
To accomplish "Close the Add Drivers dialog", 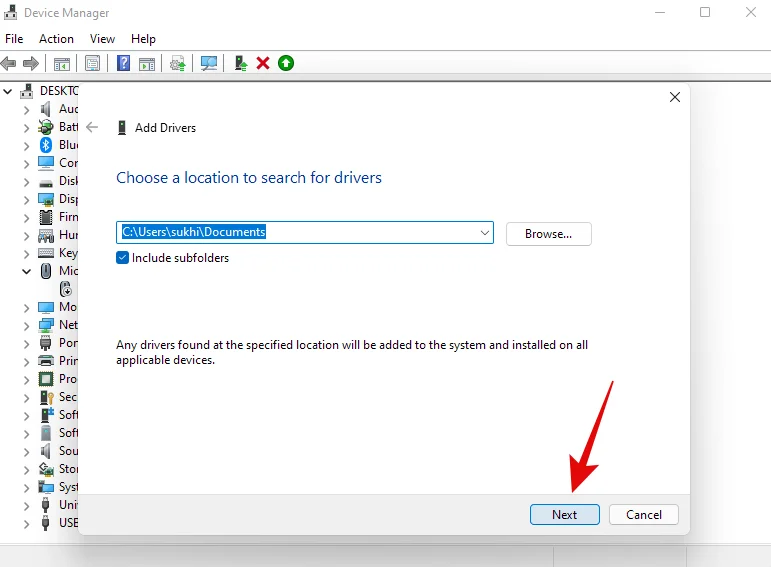I will [x=675, y=97].
